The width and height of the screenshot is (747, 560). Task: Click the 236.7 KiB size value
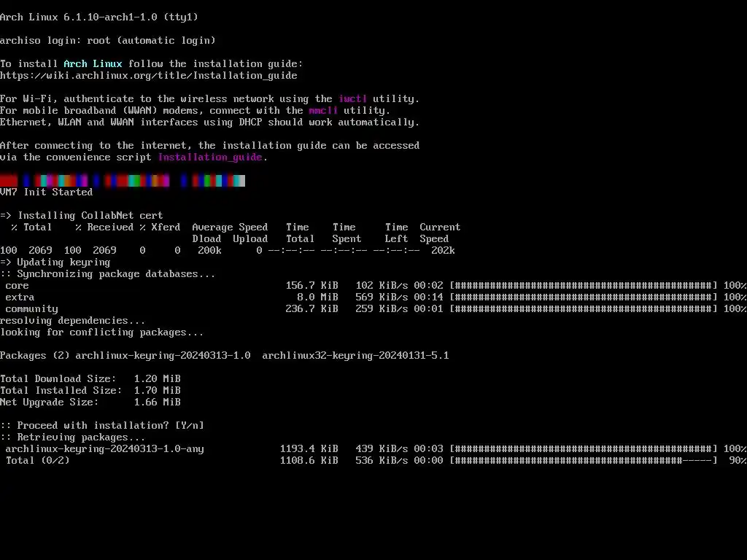tap(312, 309)
